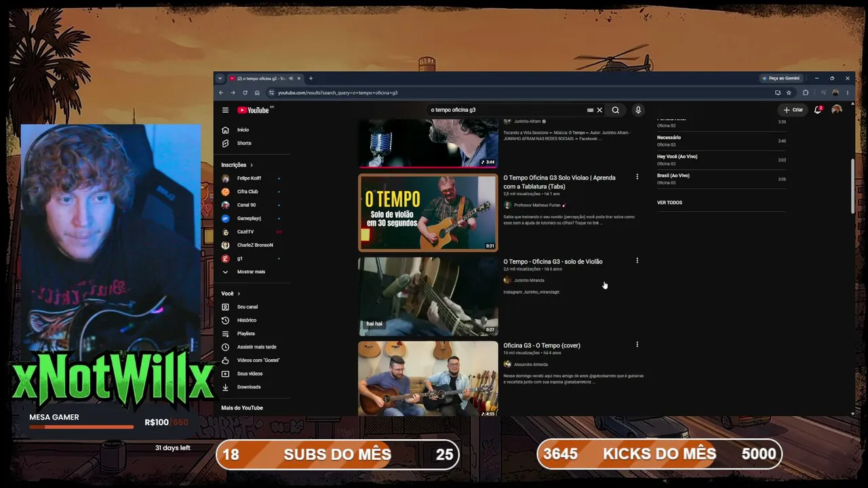868x488 pixels.
Task: Go to Início in the sidebar
Action: coord(243,129)
